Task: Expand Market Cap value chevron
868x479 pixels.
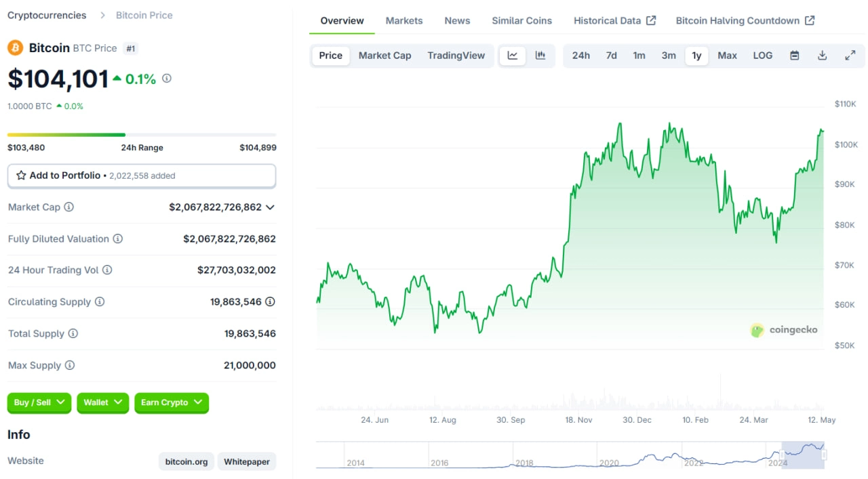Action: (x=270, y=207)
